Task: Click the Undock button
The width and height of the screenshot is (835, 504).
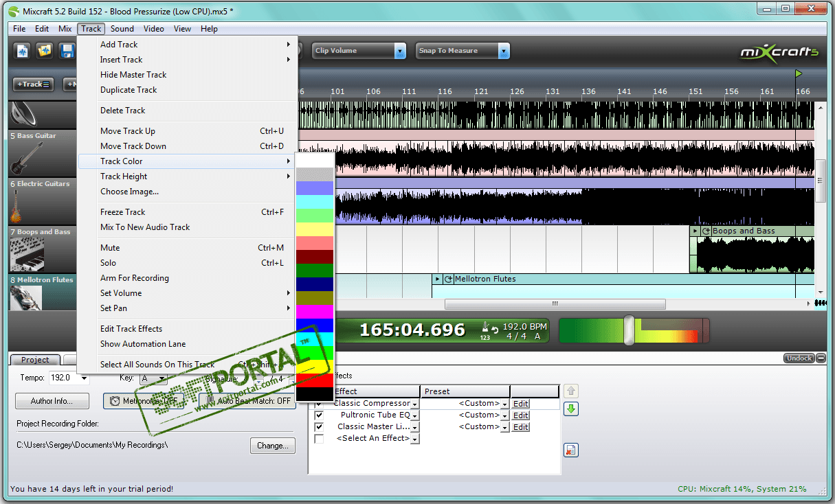Action: [799, 358]
